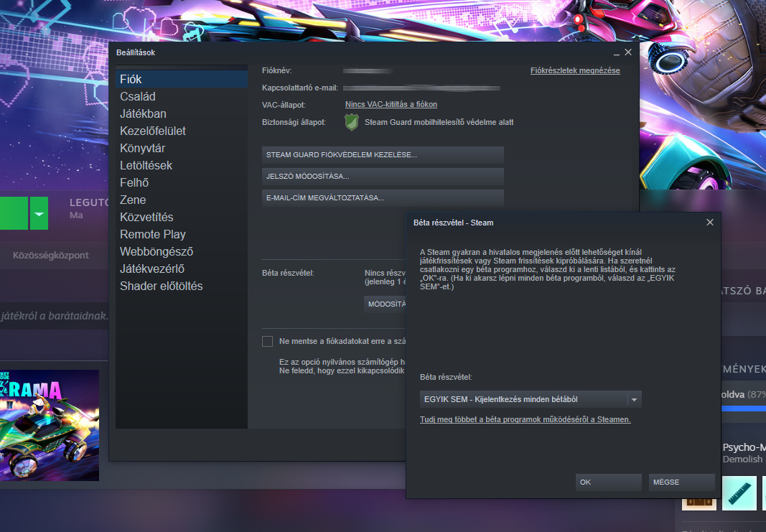Go to Shader előtöltés settings

click(x=161, y=286)
